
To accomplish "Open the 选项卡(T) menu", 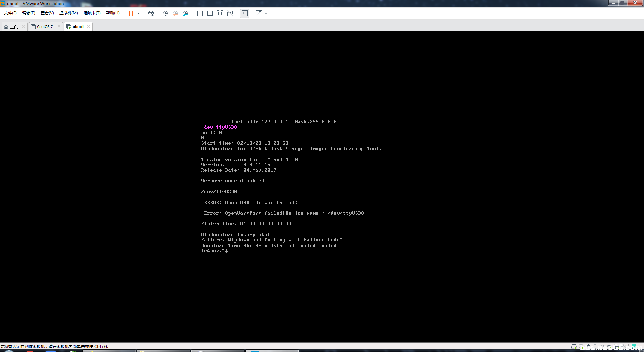I will [92, 13].
